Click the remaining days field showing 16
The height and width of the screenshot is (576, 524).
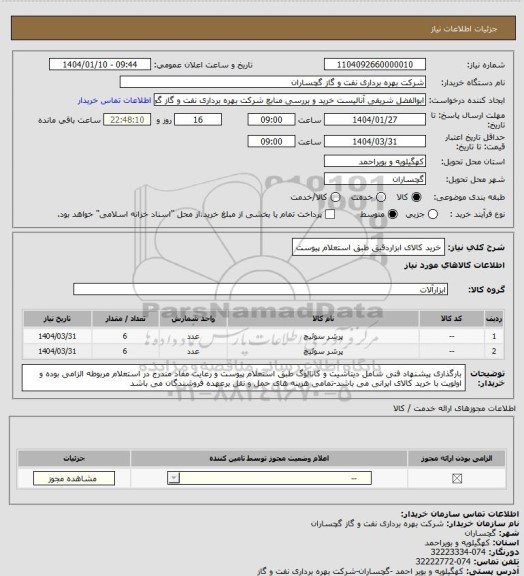[x=198, y=120]
